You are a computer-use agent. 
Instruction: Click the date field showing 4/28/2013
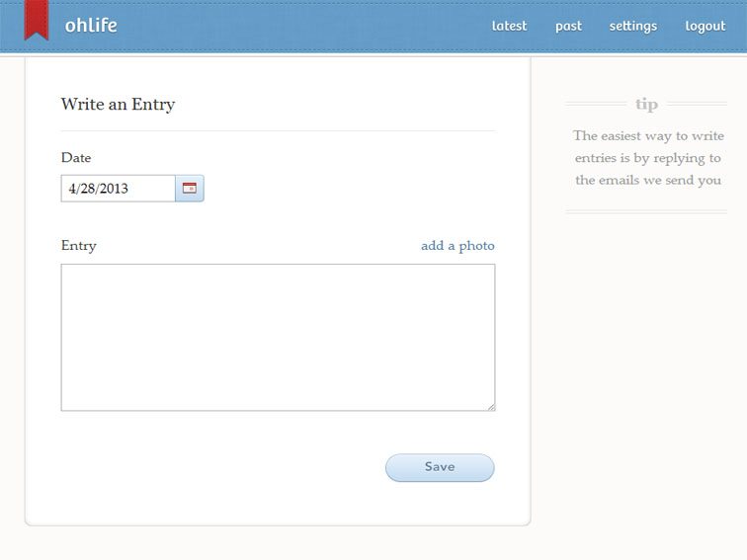click(119, 189)
